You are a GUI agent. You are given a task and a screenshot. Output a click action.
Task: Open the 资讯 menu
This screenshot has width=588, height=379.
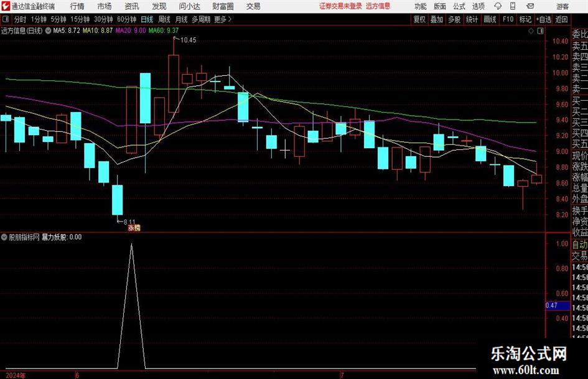(x=132, y=6)
